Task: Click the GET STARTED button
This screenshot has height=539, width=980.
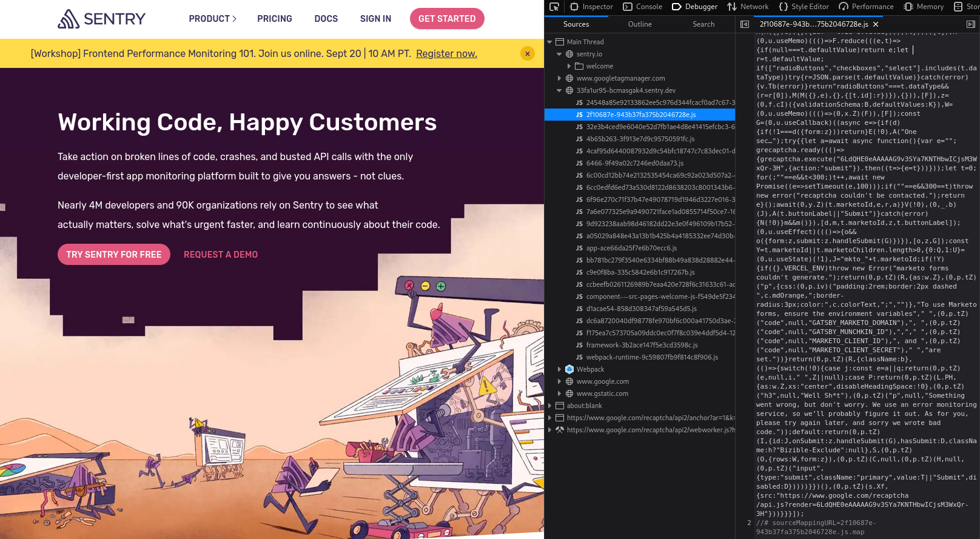Action: click(x=447, y=19)
